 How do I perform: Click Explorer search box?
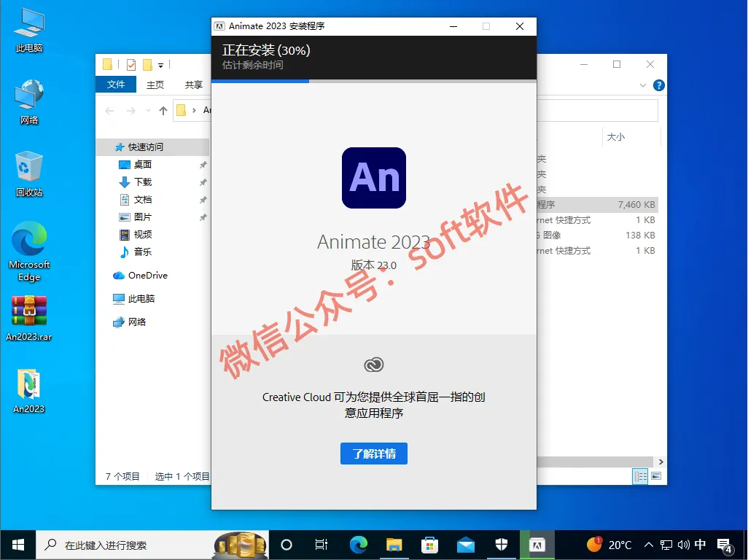click(x=597, y=110)
